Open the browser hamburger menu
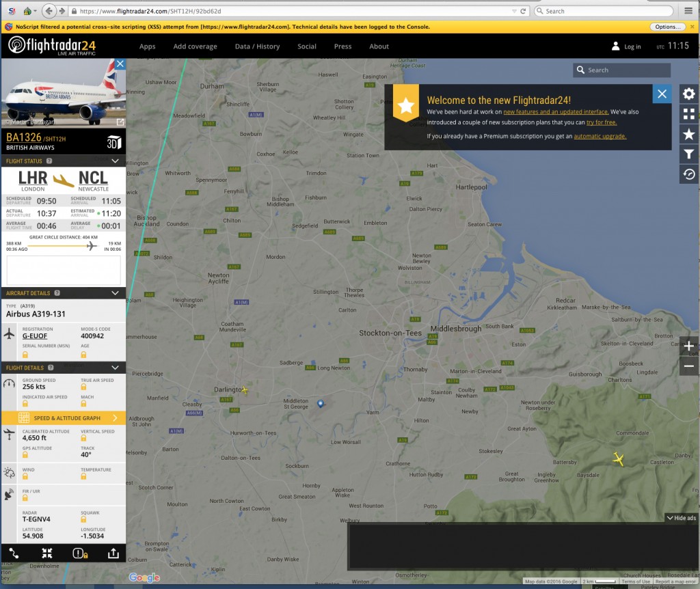Image resolution: width=700 pixels, height=589 pixels. pos(688,11)
